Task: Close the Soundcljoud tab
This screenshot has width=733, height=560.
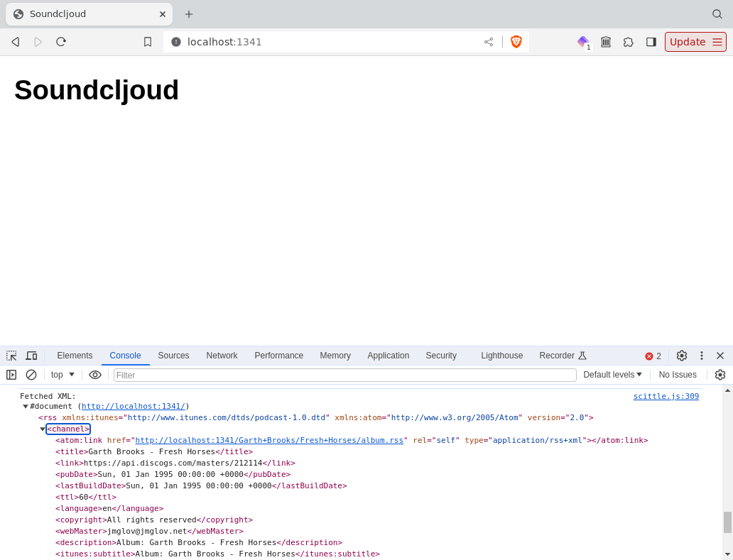Action: click(x=163, y=14)
